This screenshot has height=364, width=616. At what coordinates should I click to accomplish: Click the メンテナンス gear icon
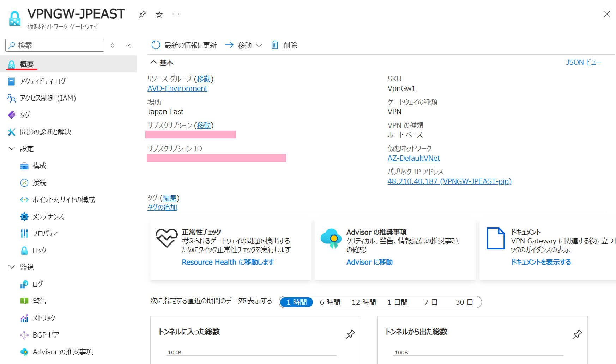[x=24, y=217]
